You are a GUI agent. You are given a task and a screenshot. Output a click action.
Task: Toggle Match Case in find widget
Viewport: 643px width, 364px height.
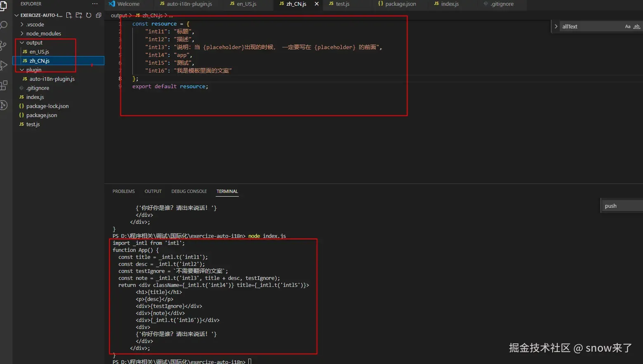(x=628, y=26)
